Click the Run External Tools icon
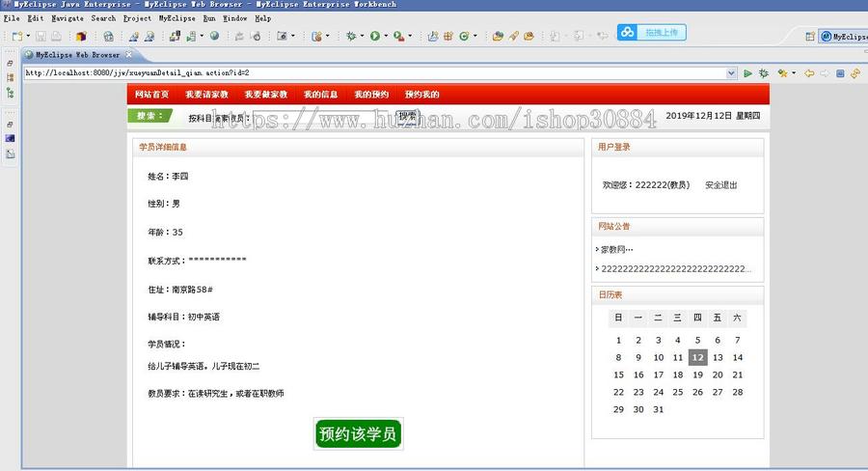 [x=399, y=36]
